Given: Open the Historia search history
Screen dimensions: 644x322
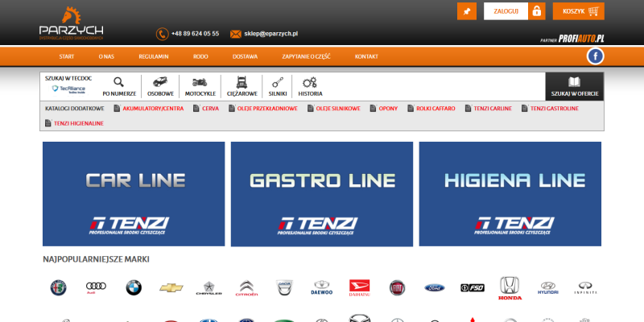Looking at the screenshot, I should (x=310, y=86).
